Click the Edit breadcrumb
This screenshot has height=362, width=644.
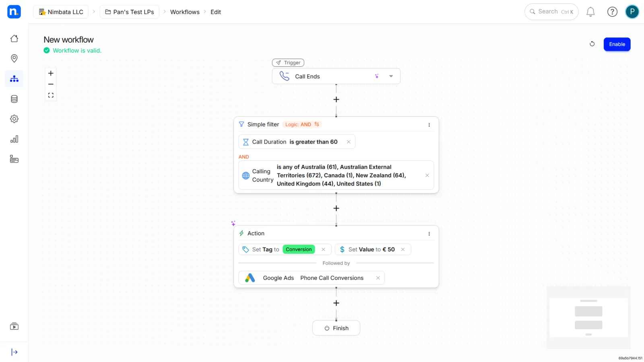pyautogui.click(x=216, y=12)
